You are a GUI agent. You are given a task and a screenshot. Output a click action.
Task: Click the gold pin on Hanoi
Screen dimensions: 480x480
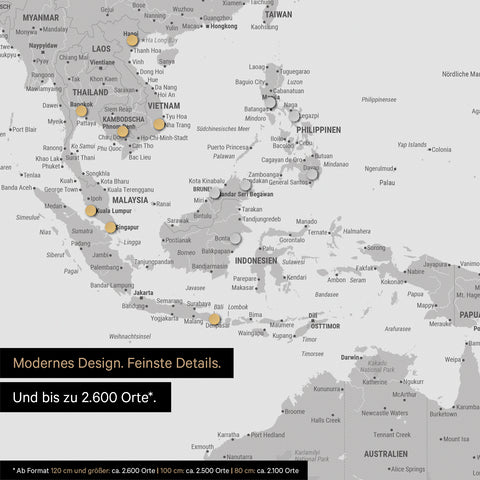[132, 41]
